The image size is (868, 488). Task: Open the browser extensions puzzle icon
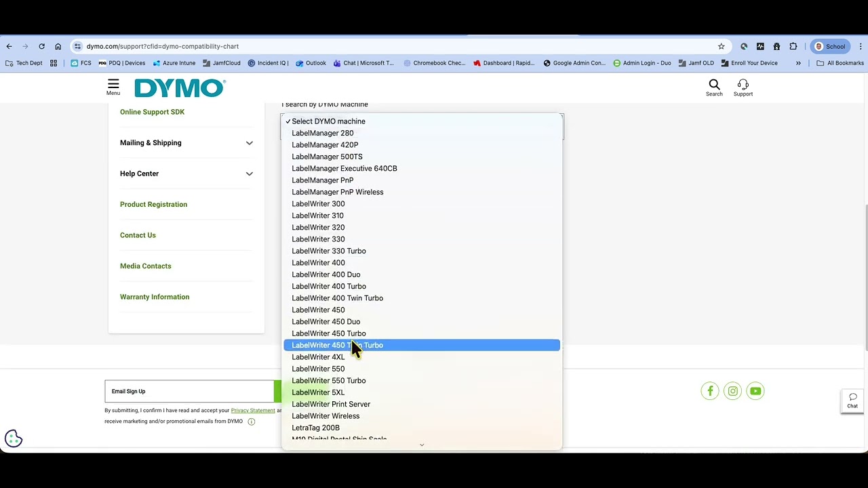[793, 46]
